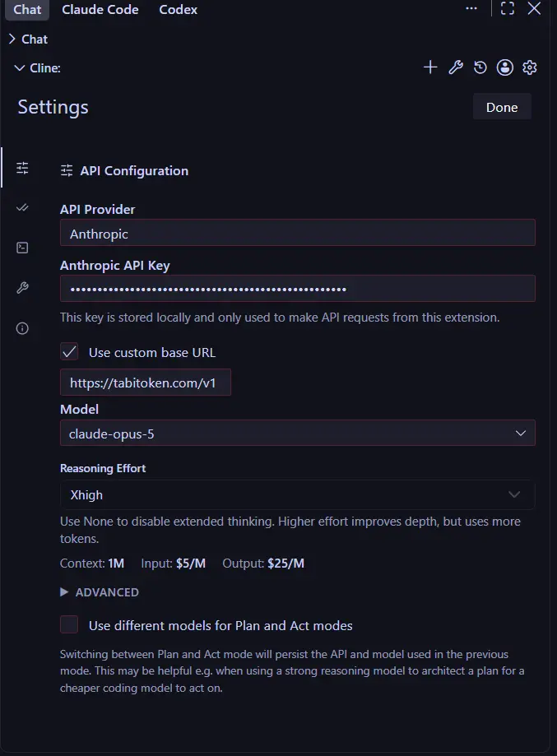
Task: Click the Done button
Action: (x=502, y=107)
